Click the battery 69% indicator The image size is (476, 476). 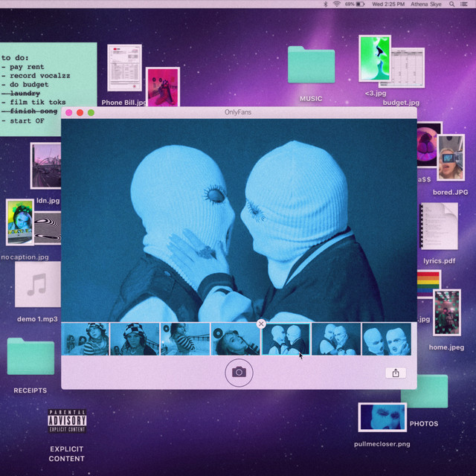354,4
